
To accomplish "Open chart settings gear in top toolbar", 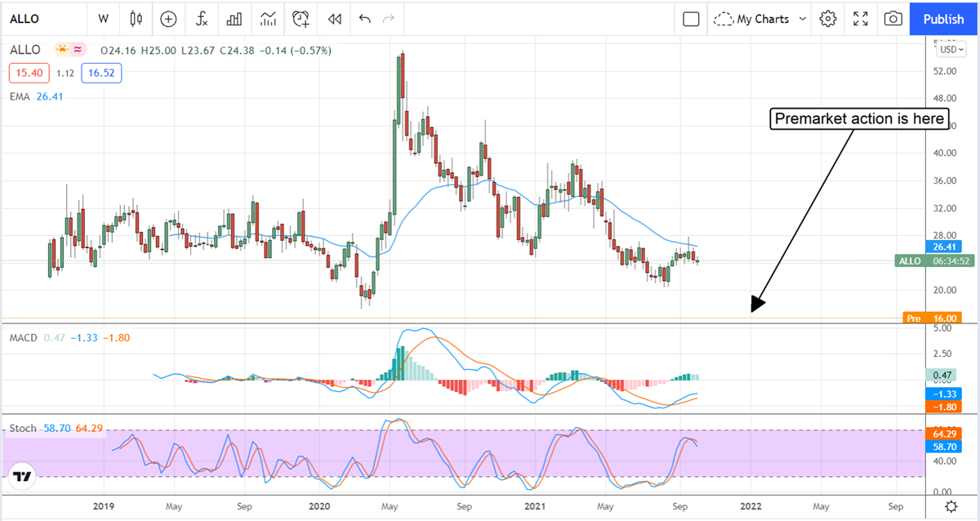I will (x=828, y=18).
